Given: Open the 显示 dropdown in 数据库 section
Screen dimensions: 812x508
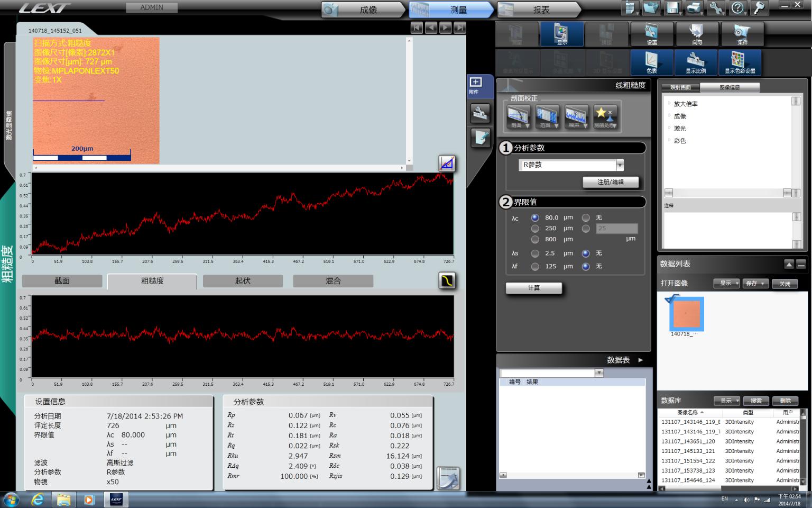Looking at the screenshot, I should point(727,401).
